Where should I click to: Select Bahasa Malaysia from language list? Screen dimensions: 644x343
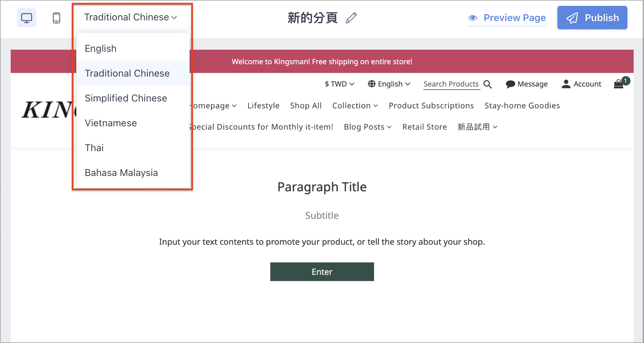[x=133, y=173]
